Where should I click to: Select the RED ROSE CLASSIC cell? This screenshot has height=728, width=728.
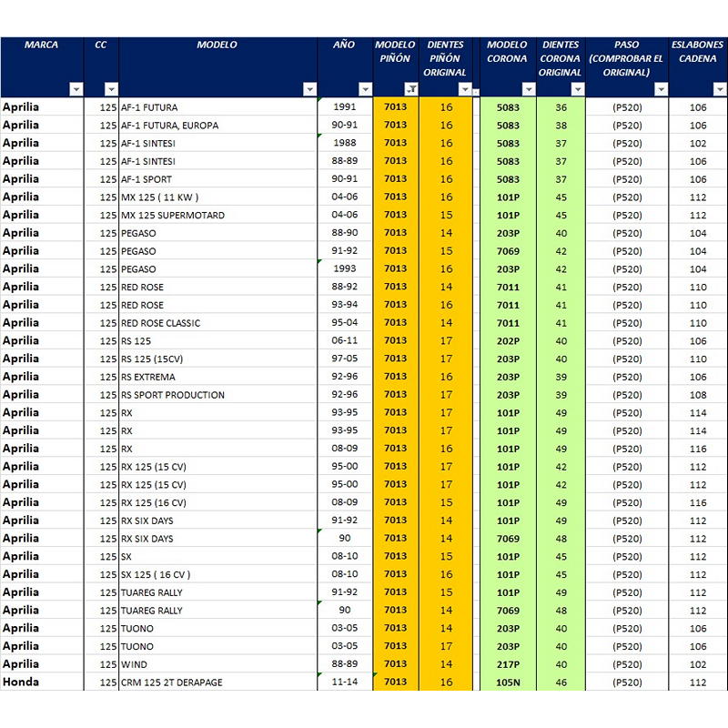pos(217,323)
